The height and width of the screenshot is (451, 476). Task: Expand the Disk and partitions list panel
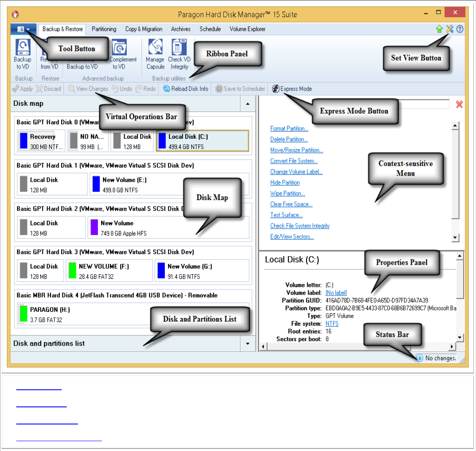[248, 344]
